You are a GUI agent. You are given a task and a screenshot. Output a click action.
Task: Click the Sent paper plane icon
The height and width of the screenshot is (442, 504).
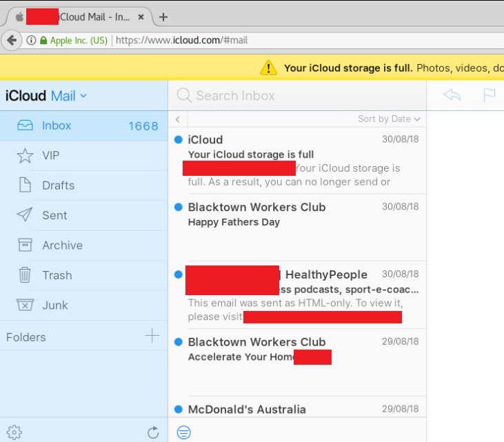25,214
